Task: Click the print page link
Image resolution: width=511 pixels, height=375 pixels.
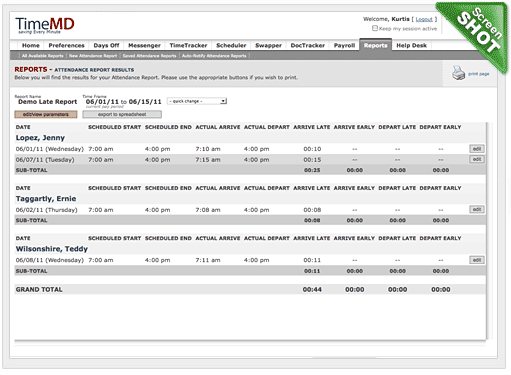Action: (x=479, y=74)
